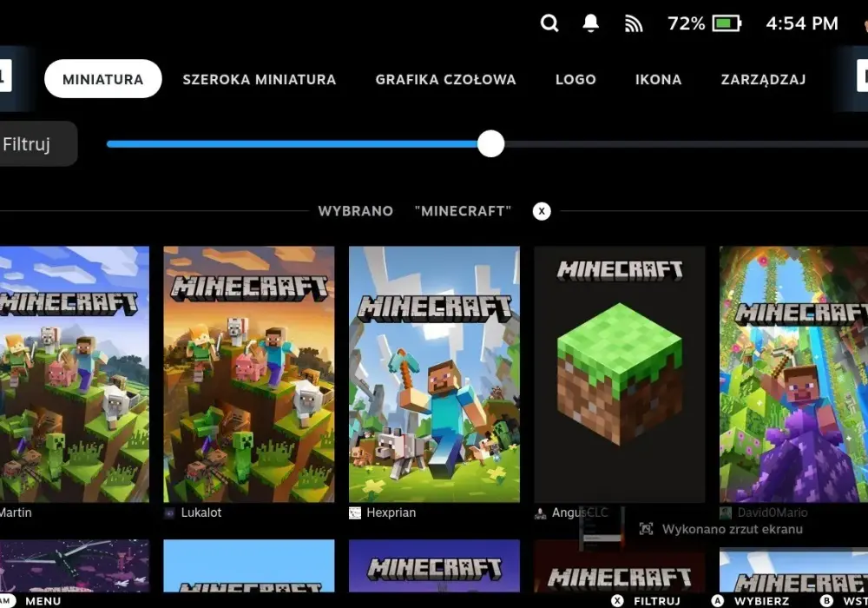This screenshot has width=868, height=608.
Task: Select the grass block cover by AngusCLC
Action: coord(620,374)
